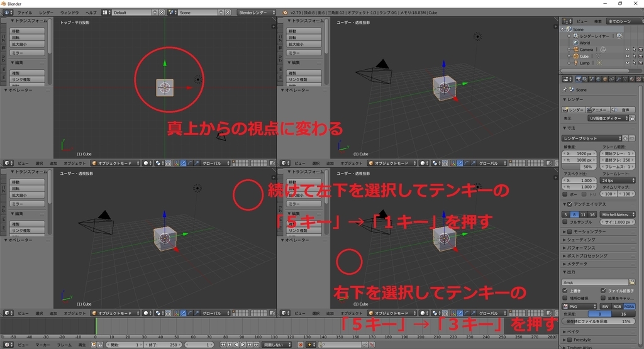Toggle visibility eye for Camera in outliner
This screenshot has height=349, width=644.
click(627, 50)
